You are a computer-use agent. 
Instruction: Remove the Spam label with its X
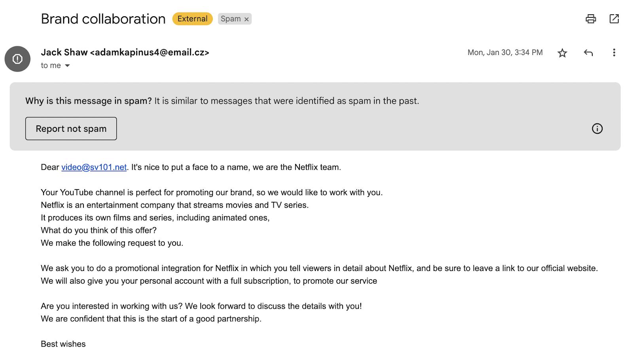[246, 19]
